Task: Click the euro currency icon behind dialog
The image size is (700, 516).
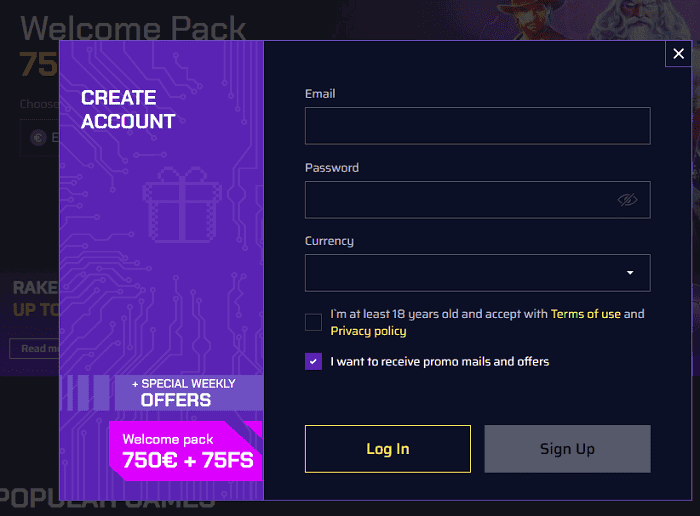Action: [40, 138]
